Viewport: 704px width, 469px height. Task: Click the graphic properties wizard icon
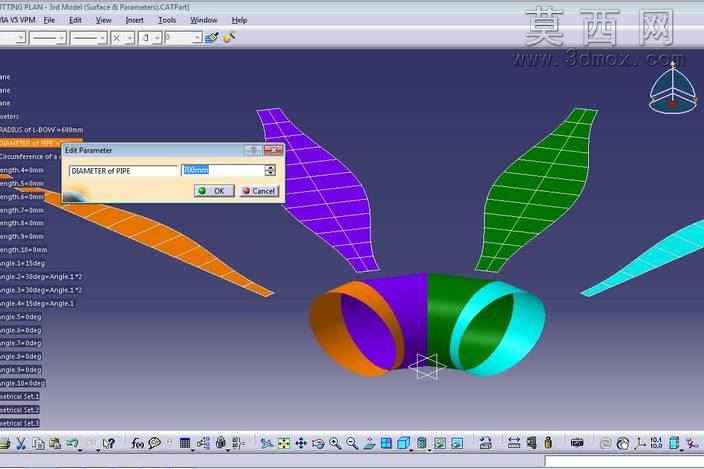pos(229,37)
